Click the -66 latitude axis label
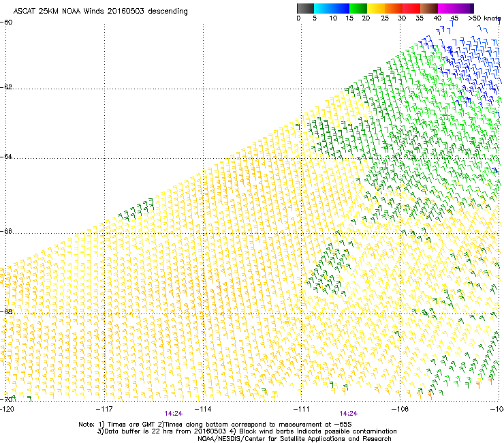 [6, 231]
